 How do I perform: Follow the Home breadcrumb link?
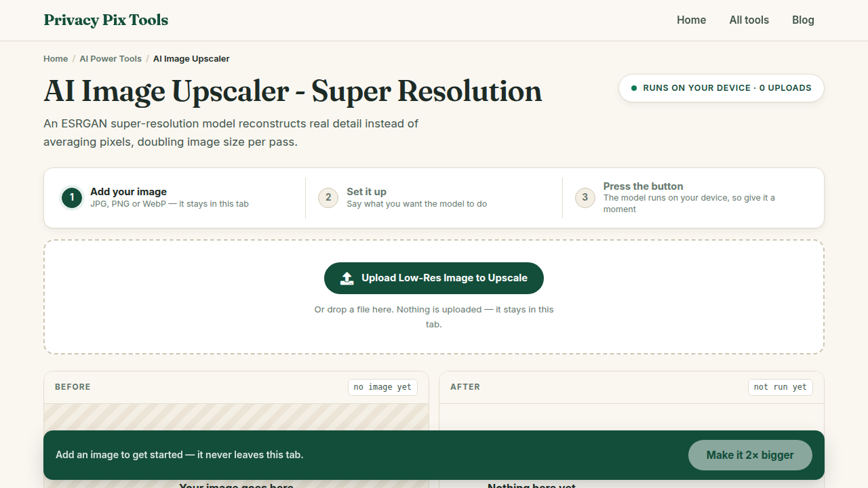pyautogui.click(x=56, y=59)
